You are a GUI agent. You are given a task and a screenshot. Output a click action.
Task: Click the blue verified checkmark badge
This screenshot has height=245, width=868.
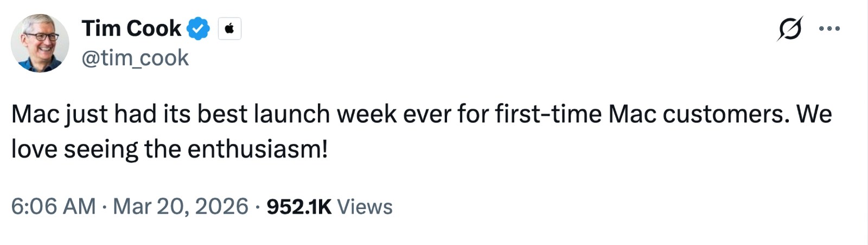(x=199, y=28)
